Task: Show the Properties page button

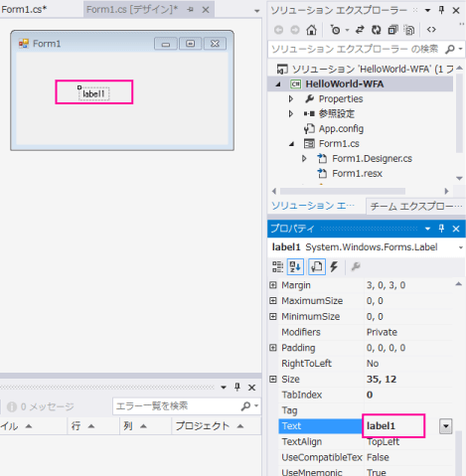Action: 317,267
